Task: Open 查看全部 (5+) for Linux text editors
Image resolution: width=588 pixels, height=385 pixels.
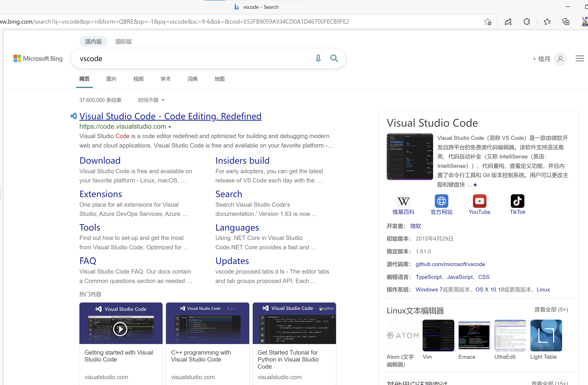Action: 551,310
